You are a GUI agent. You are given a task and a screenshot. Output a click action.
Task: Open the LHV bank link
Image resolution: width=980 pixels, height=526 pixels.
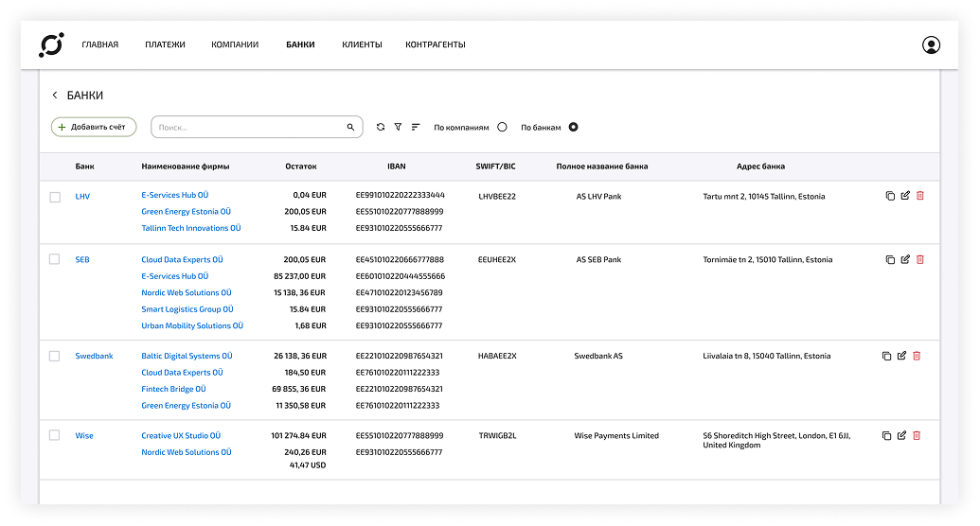(x=82, y=196)
